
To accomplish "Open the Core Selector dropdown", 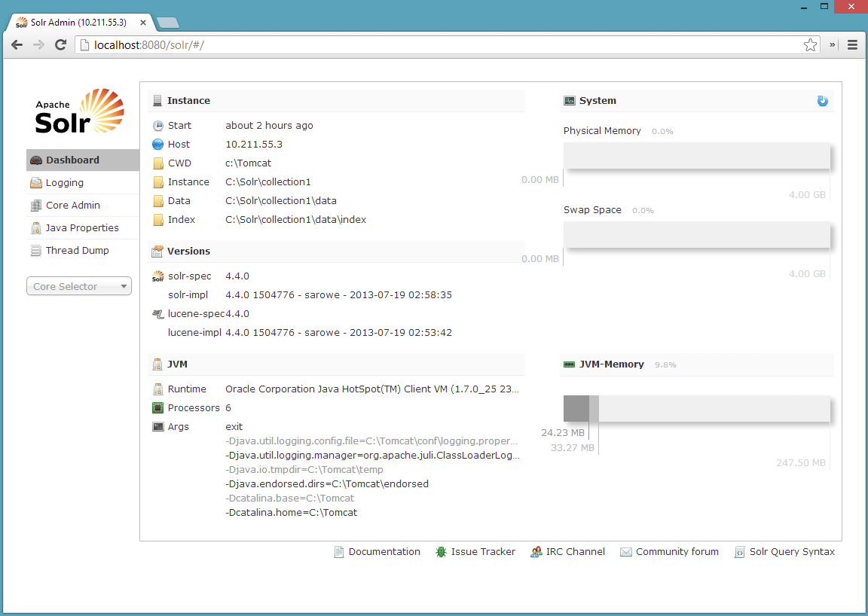I will [x=78, y=286].
